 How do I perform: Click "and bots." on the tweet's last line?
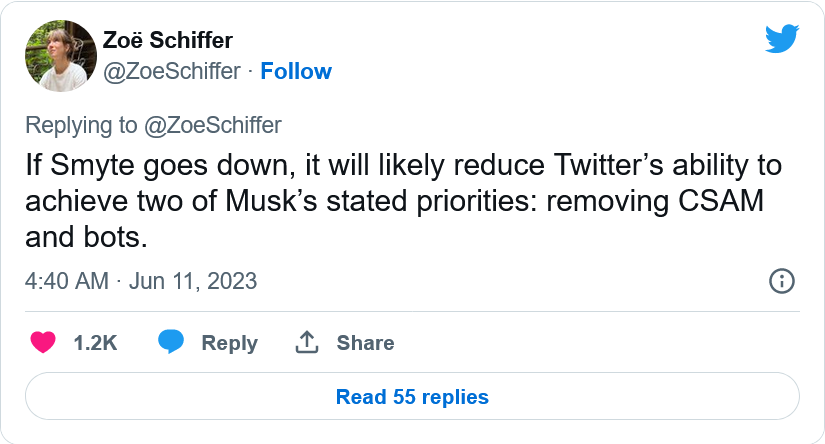[x=88, y=240]
